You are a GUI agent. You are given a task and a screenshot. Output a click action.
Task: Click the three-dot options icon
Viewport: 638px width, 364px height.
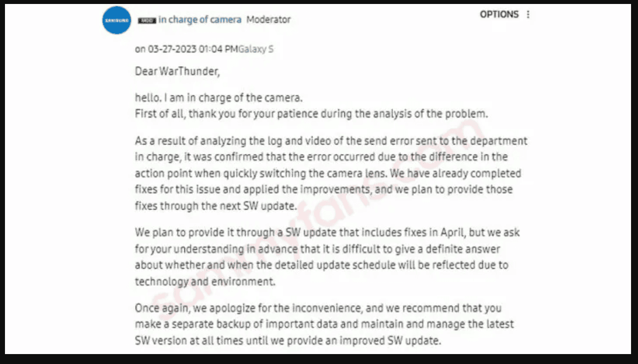pyautogui.click(x=528, y=15)
